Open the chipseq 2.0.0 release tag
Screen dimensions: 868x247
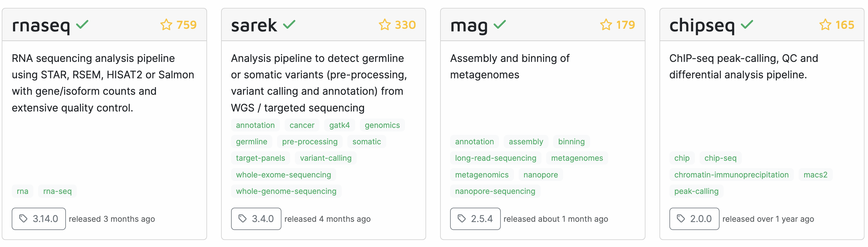(694, 219)
